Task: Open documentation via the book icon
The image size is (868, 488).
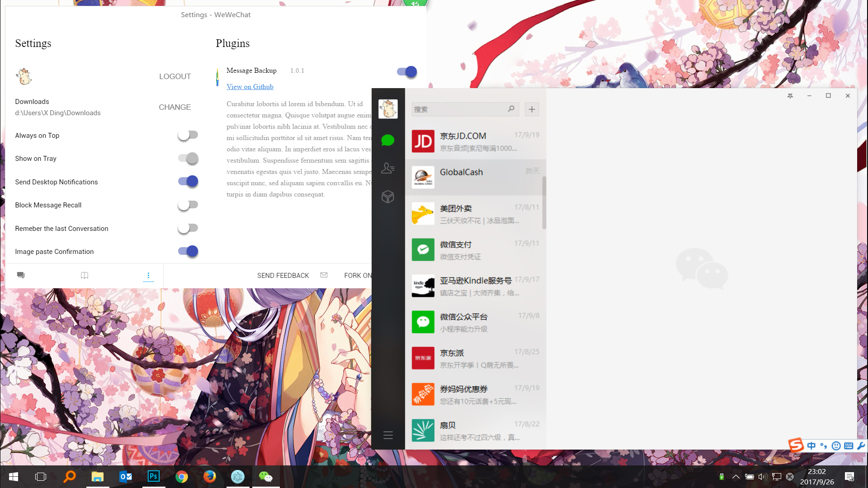Action: (84, 275)
